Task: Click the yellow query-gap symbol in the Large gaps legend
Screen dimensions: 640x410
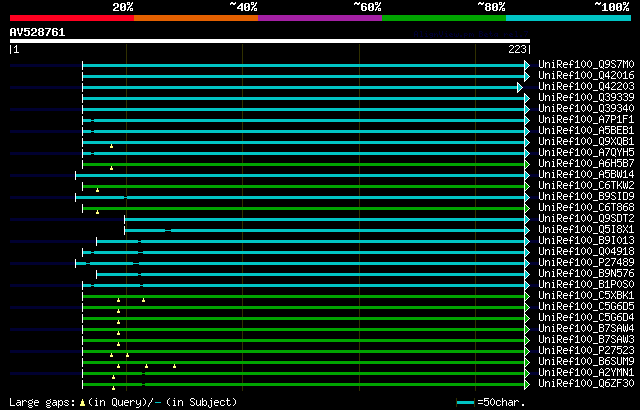Action: tap(82, 403)
